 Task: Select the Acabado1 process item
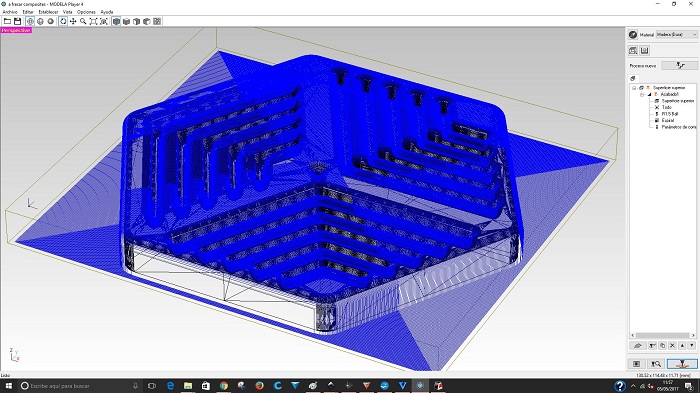pyautogui.click(x=669, y=94)
